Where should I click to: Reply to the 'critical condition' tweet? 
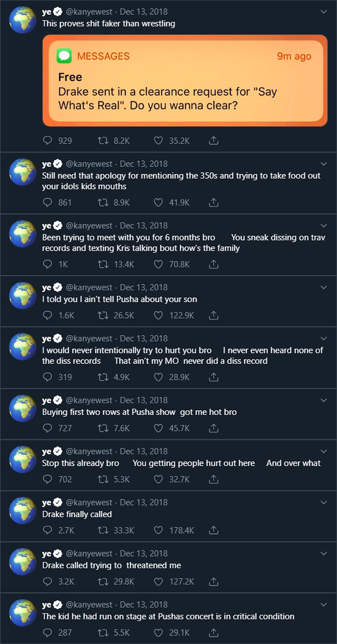coord(48,632)
